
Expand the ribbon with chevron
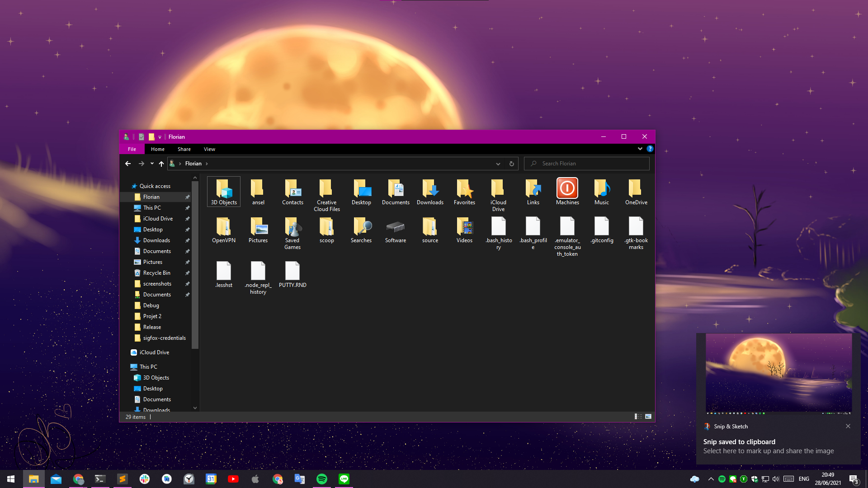[640, 149]
